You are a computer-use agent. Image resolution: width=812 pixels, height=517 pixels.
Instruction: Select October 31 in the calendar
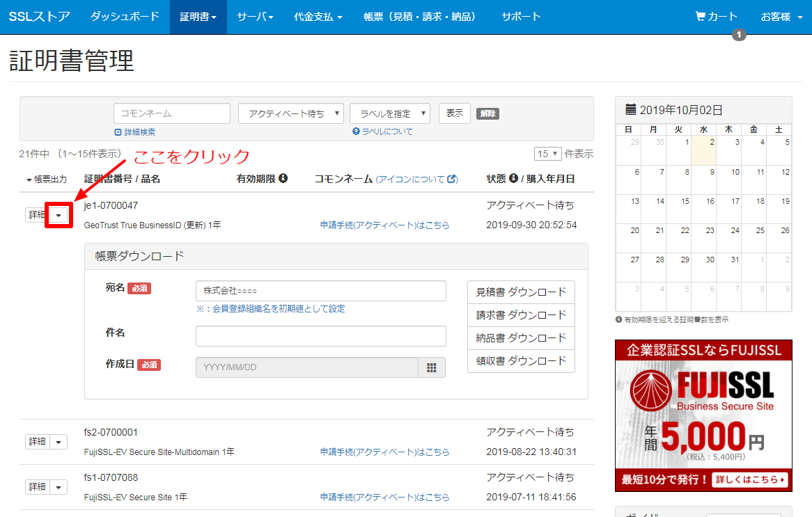coord(728,267)
